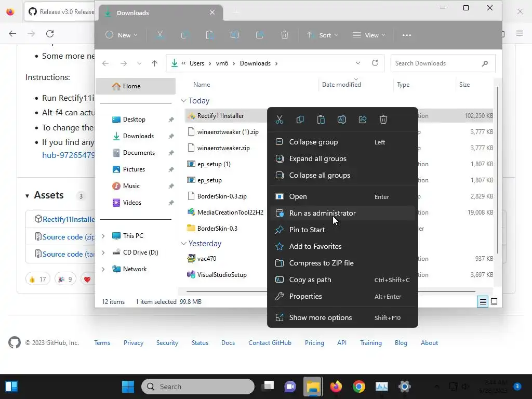Click the Windows Start button on the taskbar

pyautogui.click(x=128, y=387)
